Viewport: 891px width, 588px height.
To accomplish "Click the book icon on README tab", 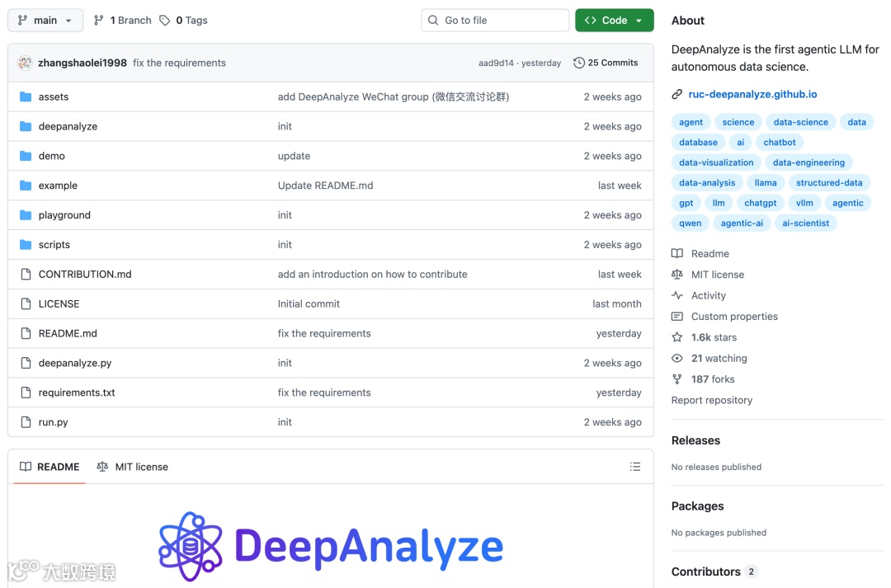I will (26, 467).
